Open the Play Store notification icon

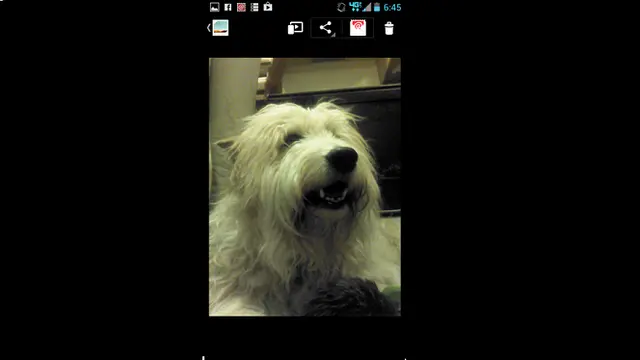(x=268, y=7)
